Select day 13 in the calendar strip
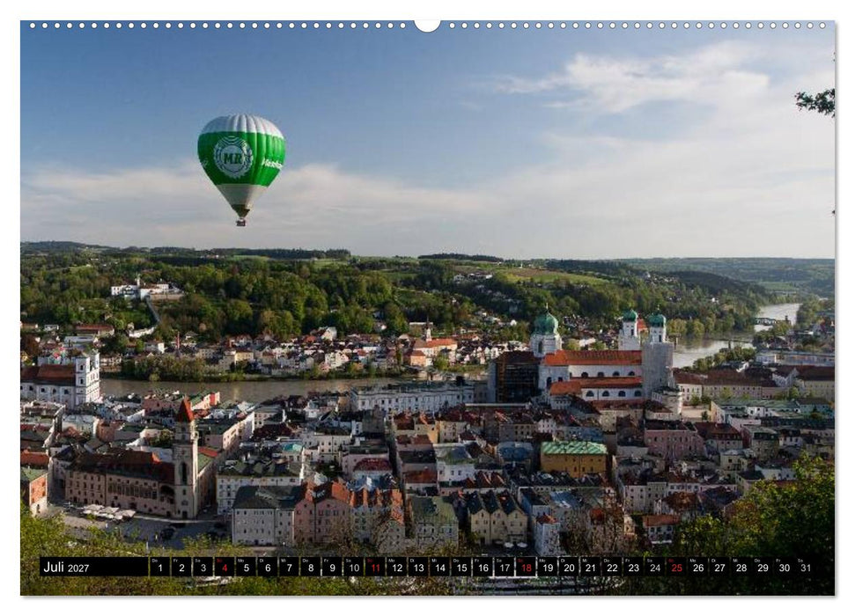This screenshot has width=855, height=616. [418, 567]
